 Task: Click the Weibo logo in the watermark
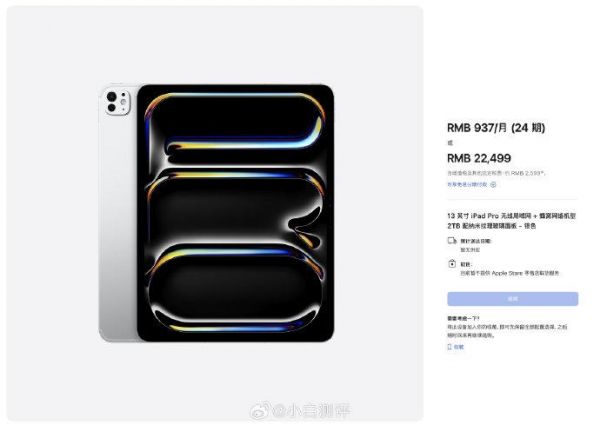pos(259,411)
